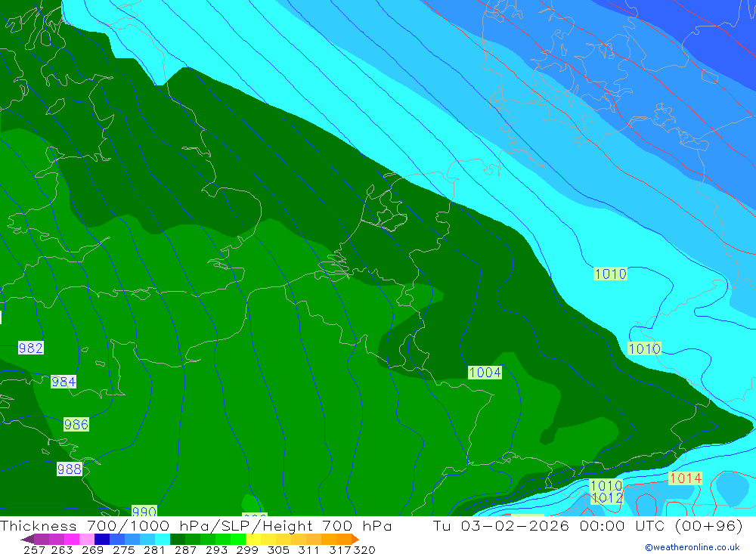The height and width of the screenshot is (554, 756).
Task: Select legend value 311
Action: [x=308, y=550]
